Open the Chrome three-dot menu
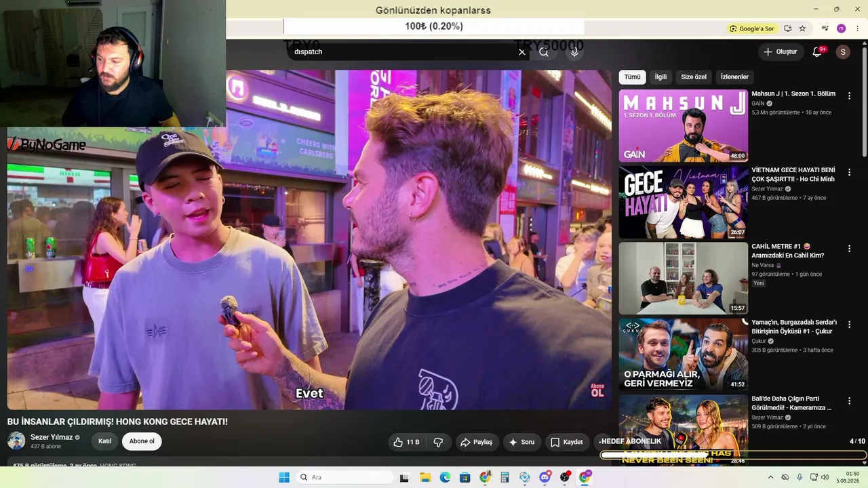The height and width of the screenshot is (488, 868). 857,28
